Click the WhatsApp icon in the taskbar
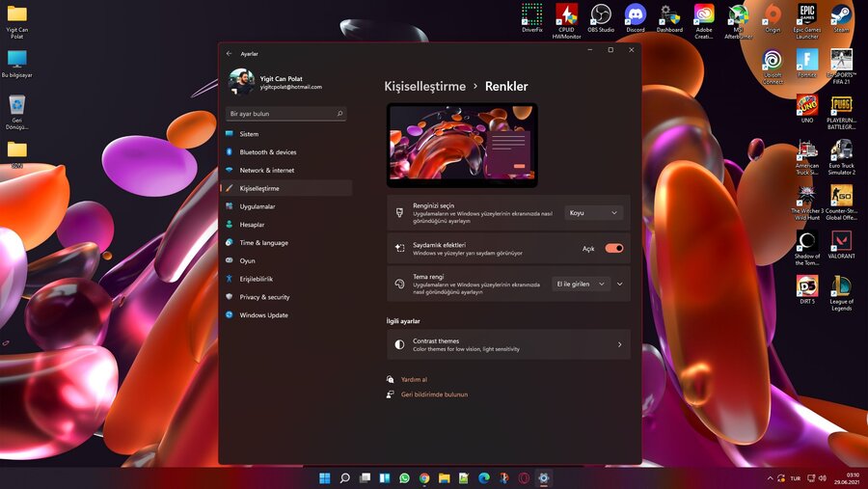The height and width of the screenshot is (489, 868). click(404, 477)
